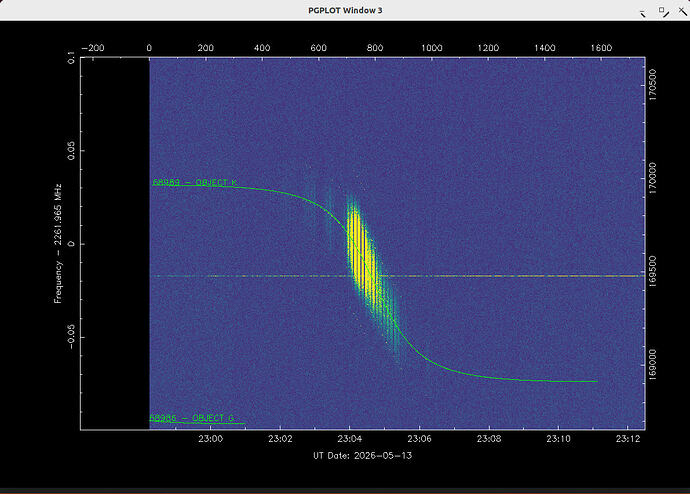Click the 1000 top axis label

432,48
